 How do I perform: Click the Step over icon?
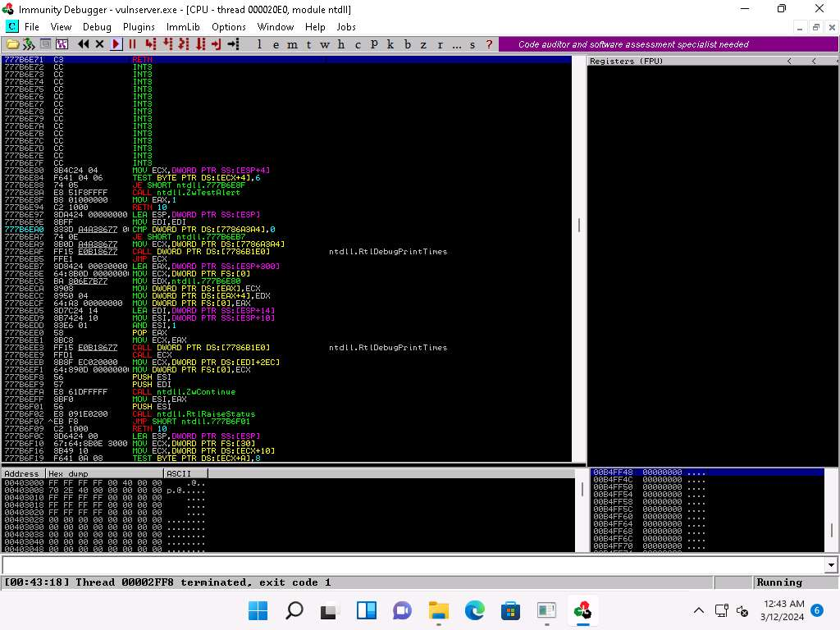coord(168,44)
